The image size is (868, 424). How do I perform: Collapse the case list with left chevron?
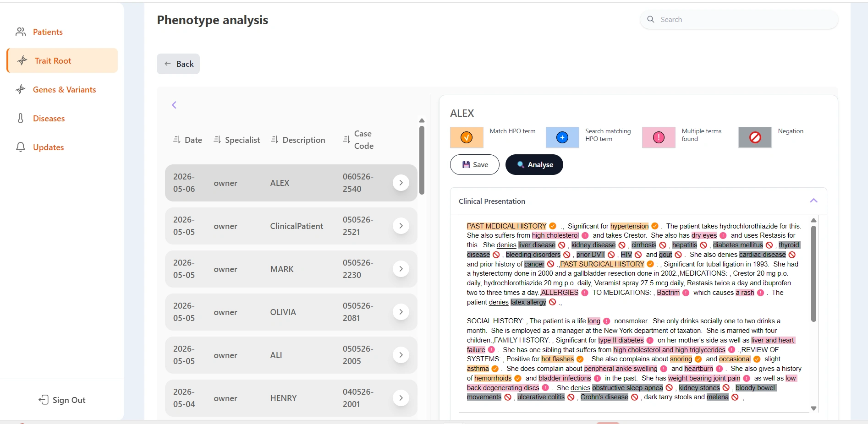(174, 105)
